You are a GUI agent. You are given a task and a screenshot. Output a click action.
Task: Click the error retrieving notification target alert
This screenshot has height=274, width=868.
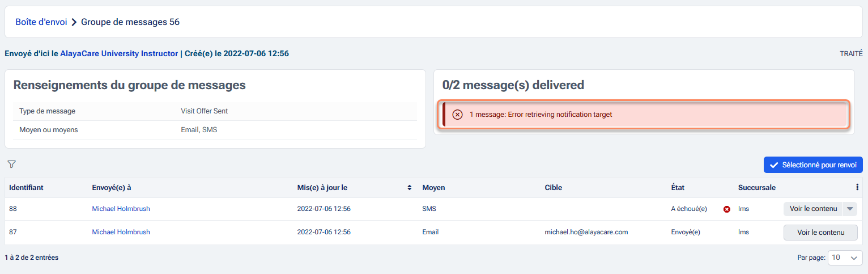click(x=645, y=115)
